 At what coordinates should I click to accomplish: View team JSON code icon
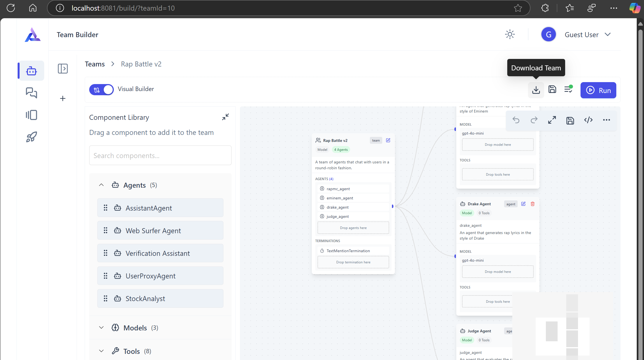coord(588,120)
